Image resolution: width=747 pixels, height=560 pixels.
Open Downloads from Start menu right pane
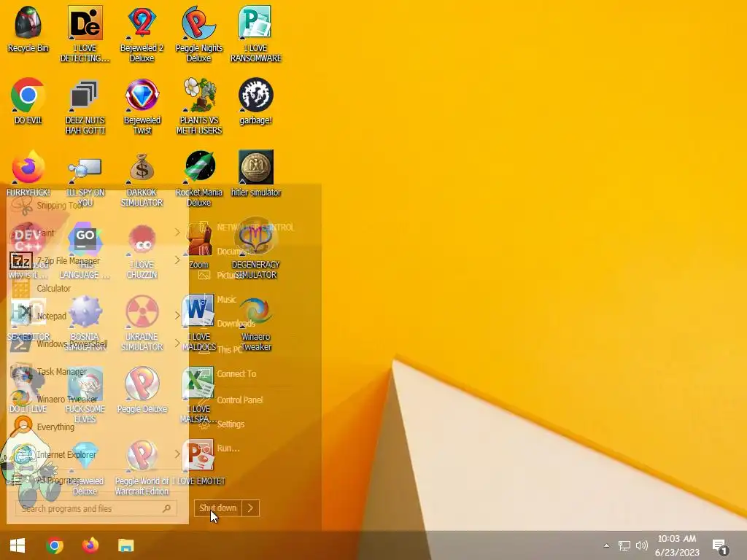pyautogui.click(x=236, y=323)
